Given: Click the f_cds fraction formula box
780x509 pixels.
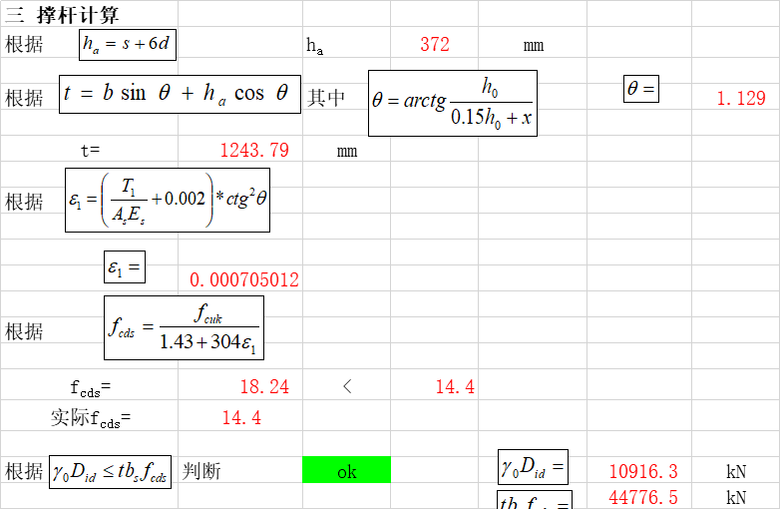Looking at the screenshot, I should coord(184,328).
